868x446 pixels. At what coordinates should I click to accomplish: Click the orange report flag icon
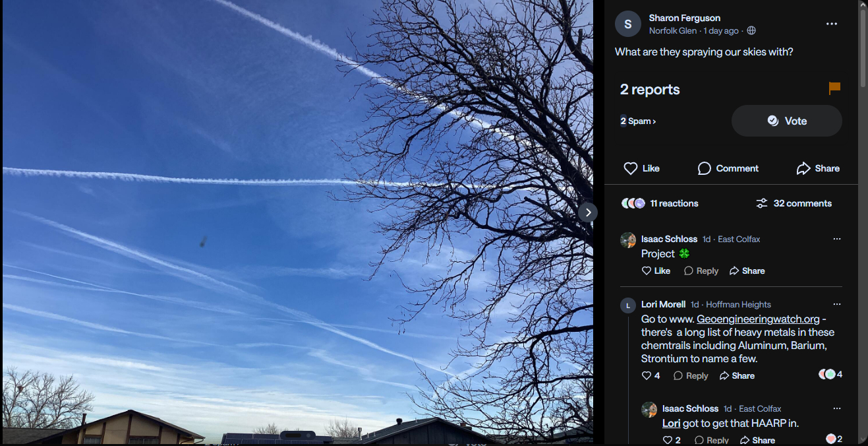834,88
